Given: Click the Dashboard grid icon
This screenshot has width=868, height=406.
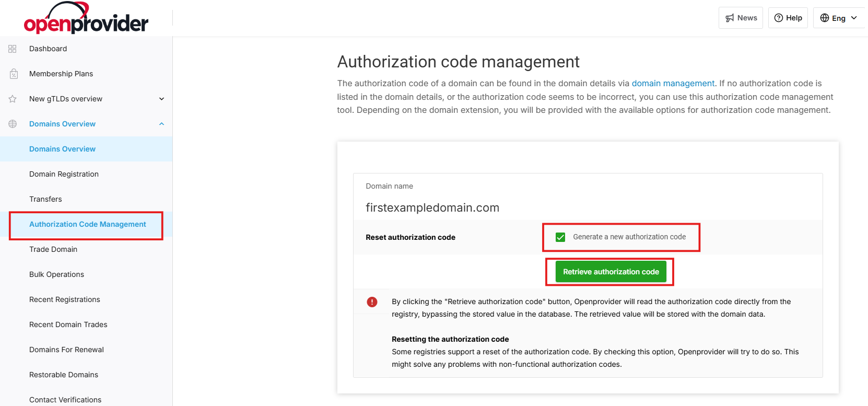Looking at the screenshot, I should (13, 49).
